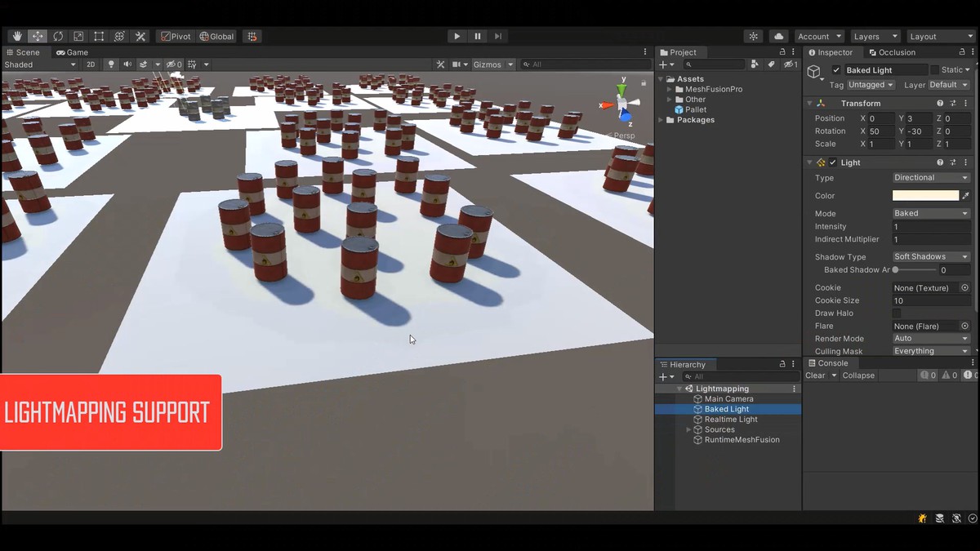Toggle hidden packages visibility in Project
The height and width of the screenshot is (551, 980).
pos(790,64)
